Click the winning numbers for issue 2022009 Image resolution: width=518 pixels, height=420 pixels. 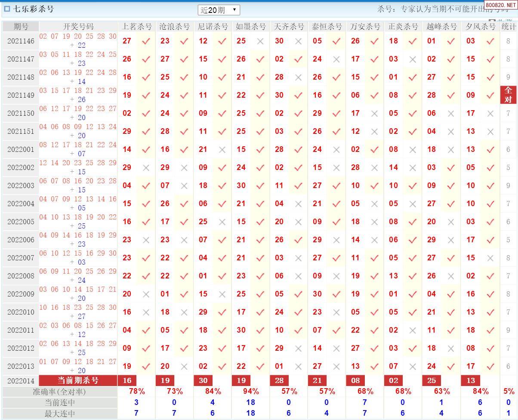tap(78, 294)
